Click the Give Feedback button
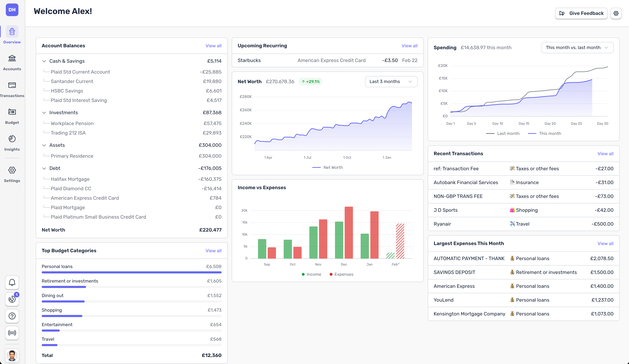 pyautogui.click(x=581, y=13)
